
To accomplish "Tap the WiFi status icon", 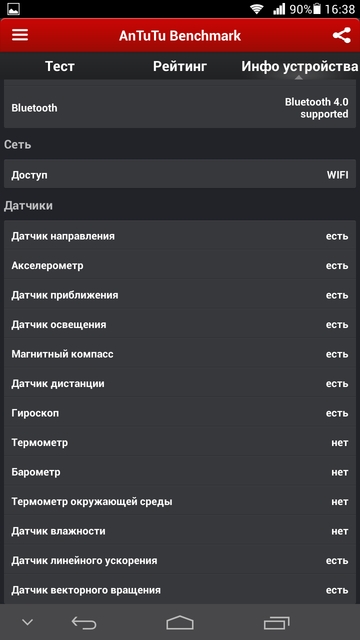I will (257, 9).
